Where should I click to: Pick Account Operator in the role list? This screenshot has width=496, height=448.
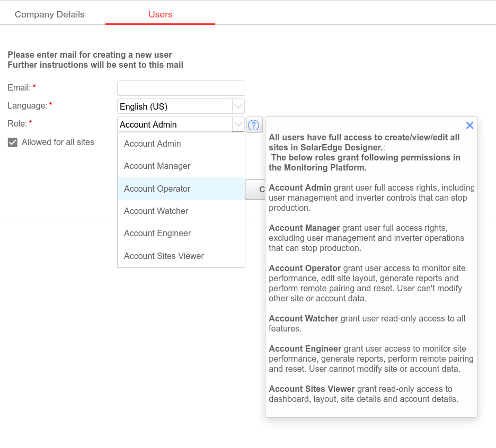coord(157,189)
